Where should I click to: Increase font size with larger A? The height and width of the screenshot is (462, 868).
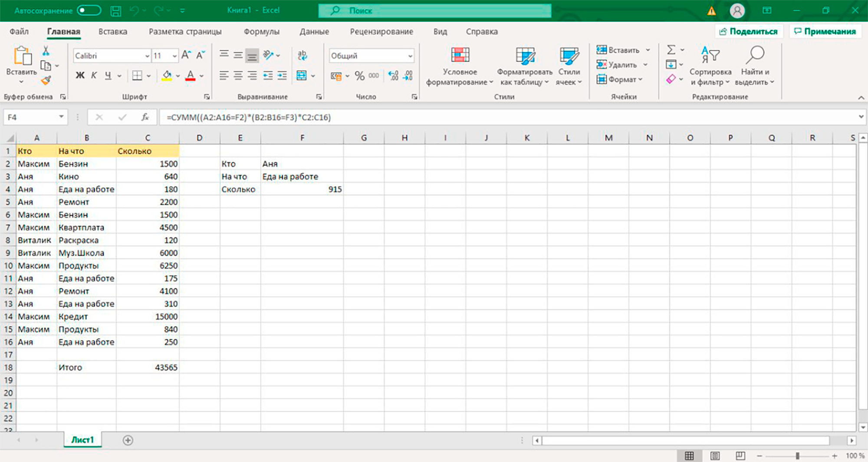click(x=186, y=55)
